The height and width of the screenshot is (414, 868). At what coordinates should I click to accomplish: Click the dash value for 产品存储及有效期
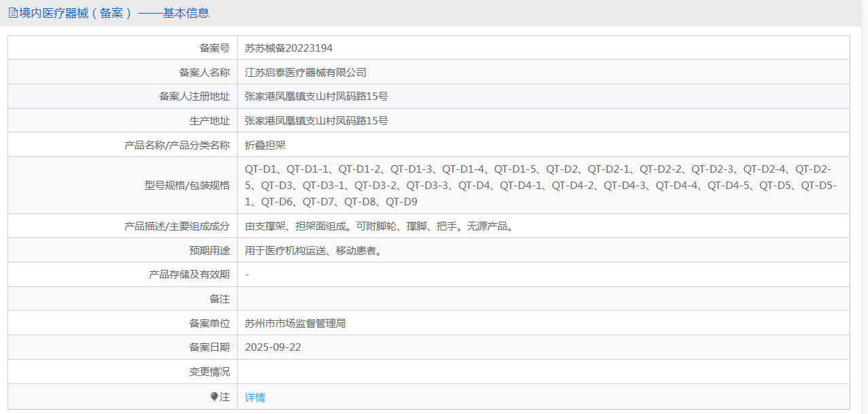[247, 275]
